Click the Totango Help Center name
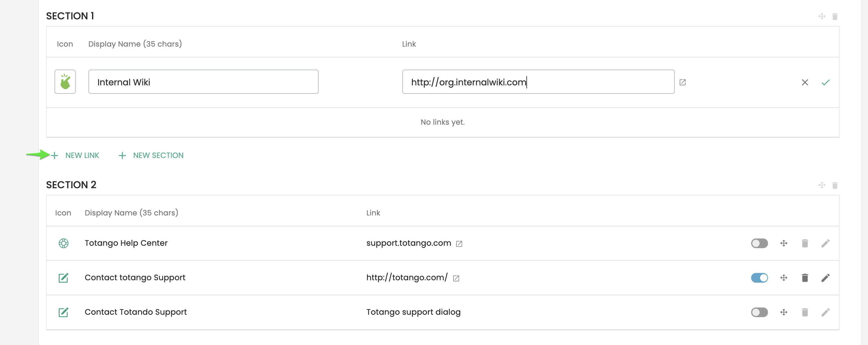Image resolution: width=868 pixels, height=345 pixels. 126,243
